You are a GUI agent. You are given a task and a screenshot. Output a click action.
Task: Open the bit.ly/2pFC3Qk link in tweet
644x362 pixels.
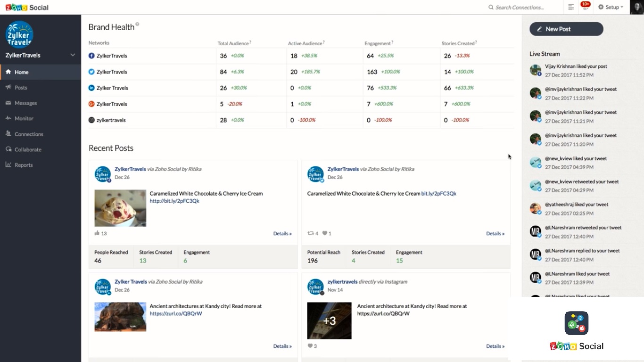click(x=438, y=193)
